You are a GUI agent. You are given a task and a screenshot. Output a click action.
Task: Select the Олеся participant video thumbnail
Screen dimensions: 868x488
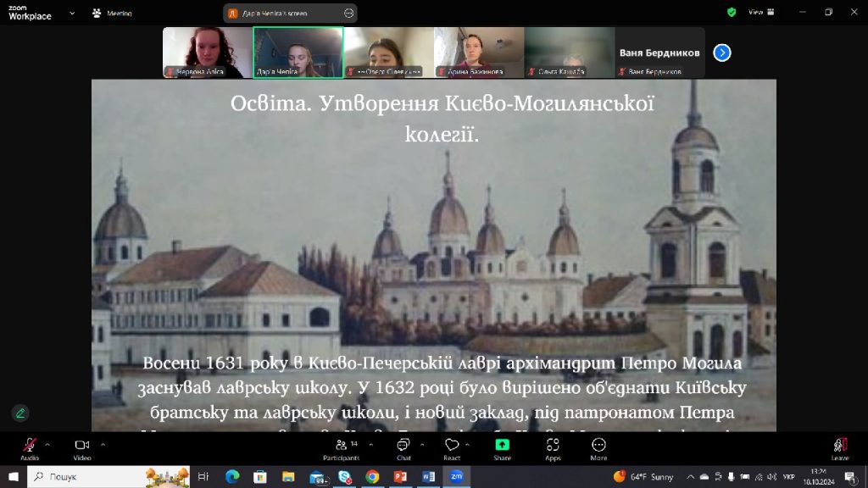[388, 53]
